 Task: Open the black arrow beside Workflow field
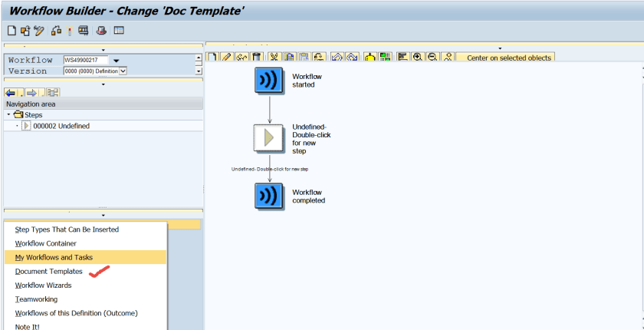(117, 61)
